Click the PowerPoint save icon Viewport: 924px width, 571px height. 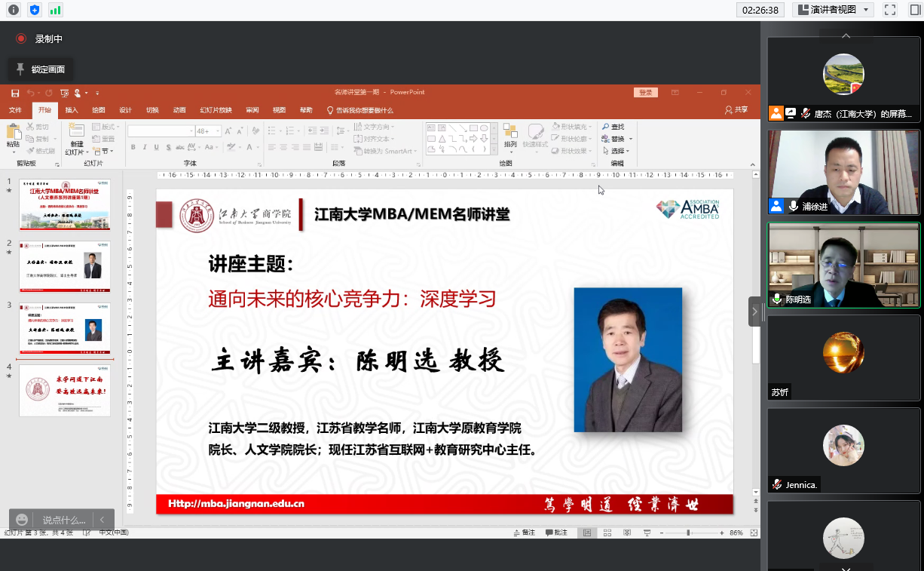pyautogui.click(x=15, y=93)
